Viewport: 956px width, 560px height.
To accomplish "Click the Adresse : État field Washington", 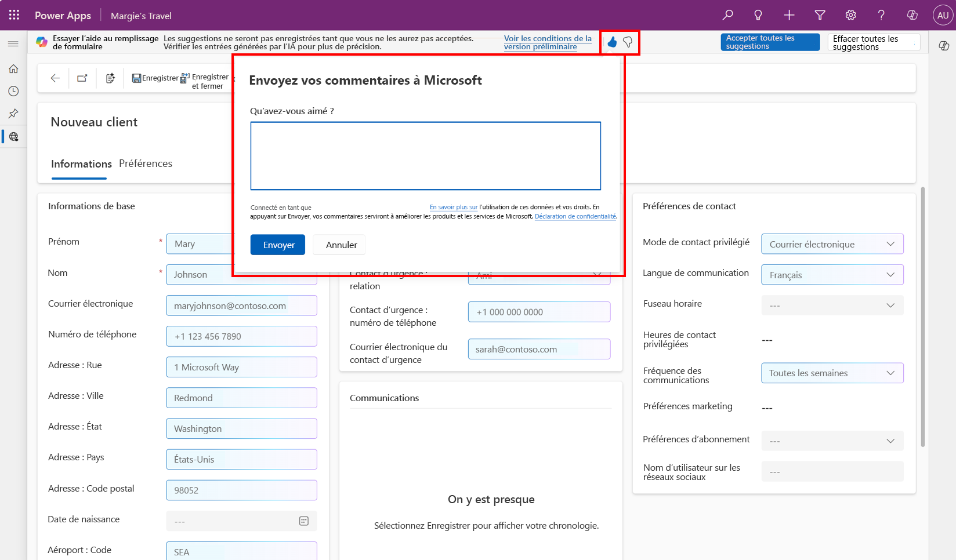I will (x=241, y=428).
